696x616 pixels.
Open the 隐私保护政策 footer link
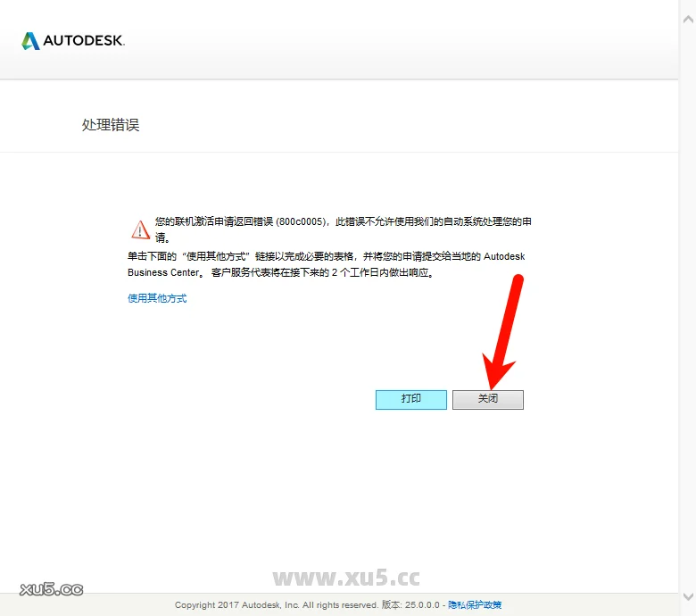474,604
